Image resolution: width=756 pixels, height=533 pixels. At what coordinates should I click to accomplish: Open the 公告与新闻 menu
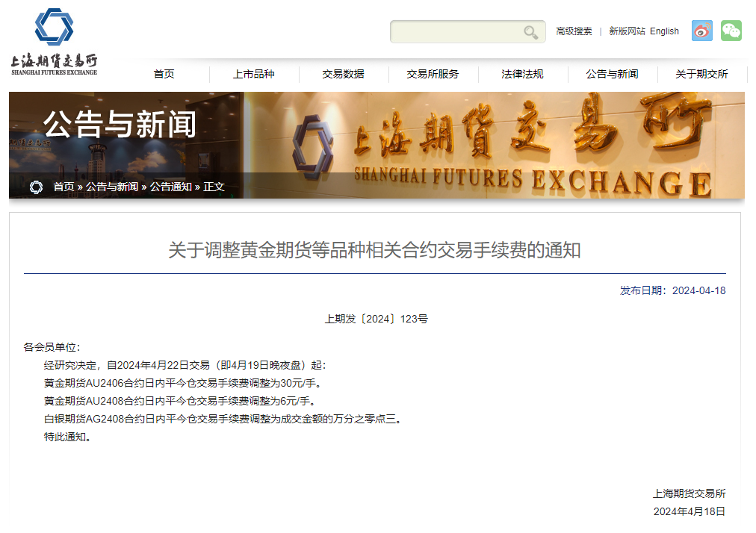pos(612,74)
